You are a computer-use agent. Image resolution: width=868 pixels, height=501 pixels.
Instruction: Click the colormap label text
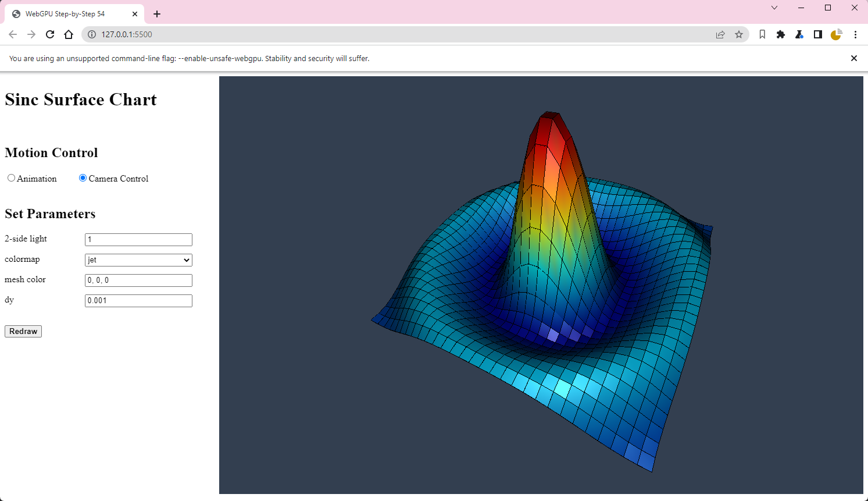[22, 259]
